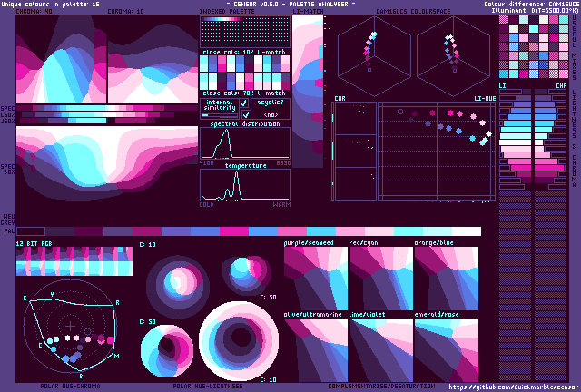Screen dimensions: 581x392
Task: Open the CHROMA: 40 plot
Action: pyautogui.click(x=61, y=59)
